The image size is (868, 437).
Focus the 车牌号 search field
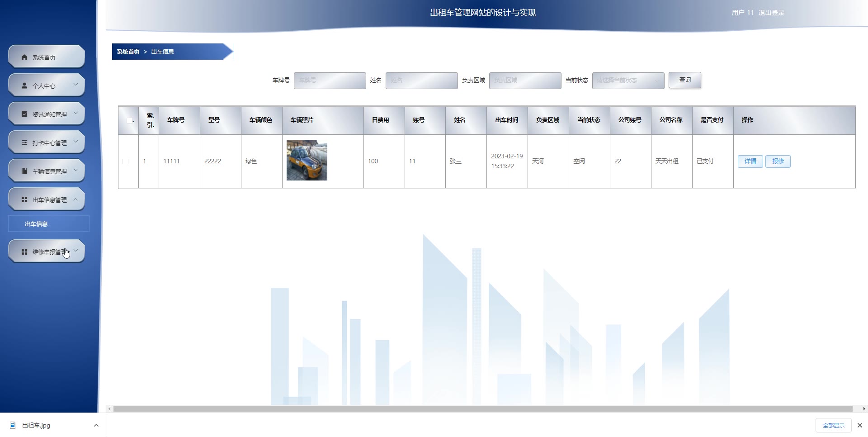330,81
